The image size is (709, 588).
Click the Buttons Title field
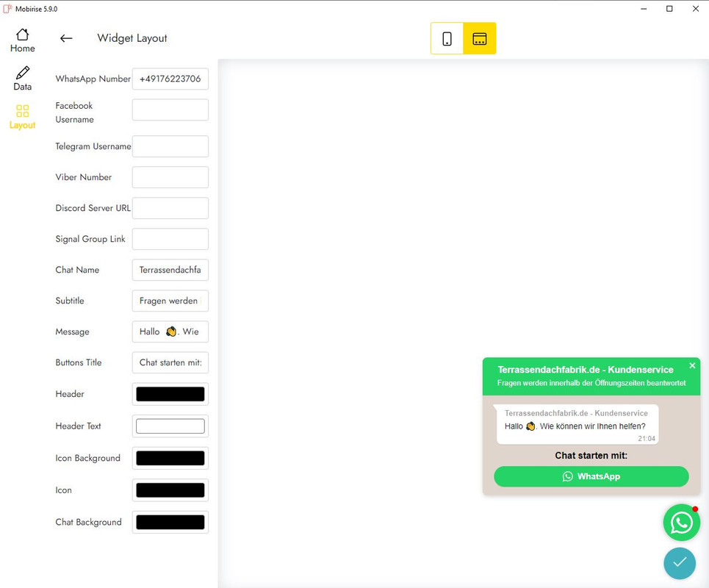click(x=170, y=362)
